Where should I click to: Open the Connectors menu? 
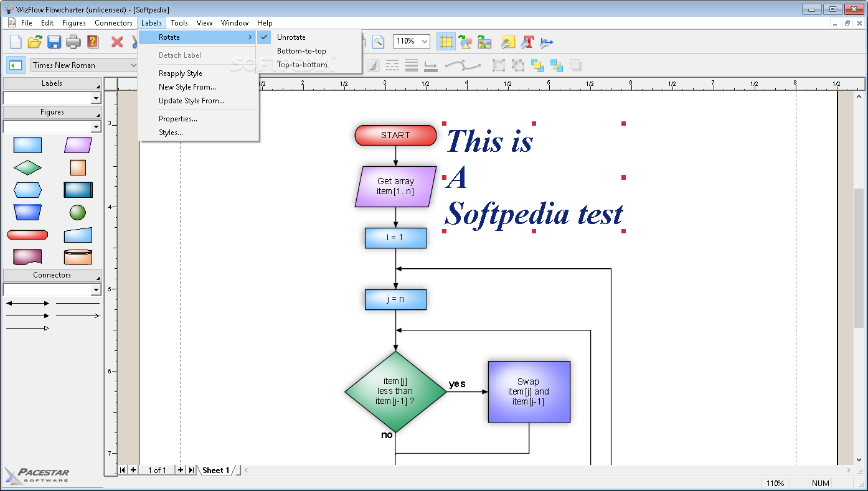(x=113, y=23)
